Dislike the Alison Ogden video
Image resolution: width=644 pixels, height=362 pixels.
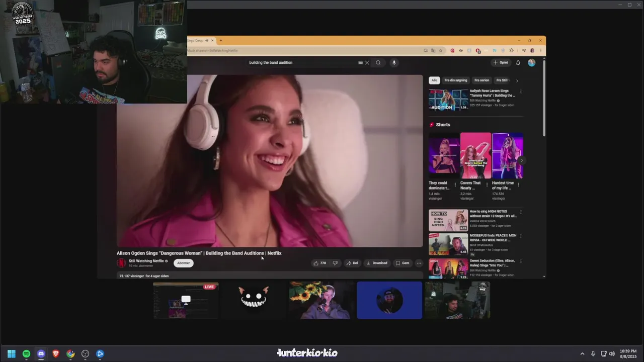click(x=335, y=263)
